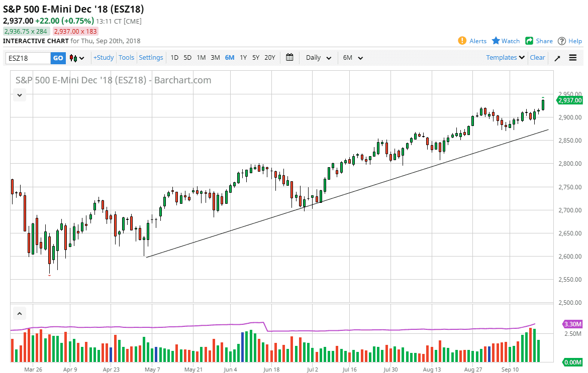Viewport: 588px width, 373px height.
Task: Select the candlestick chart type icon
Action: click(72, 57)
